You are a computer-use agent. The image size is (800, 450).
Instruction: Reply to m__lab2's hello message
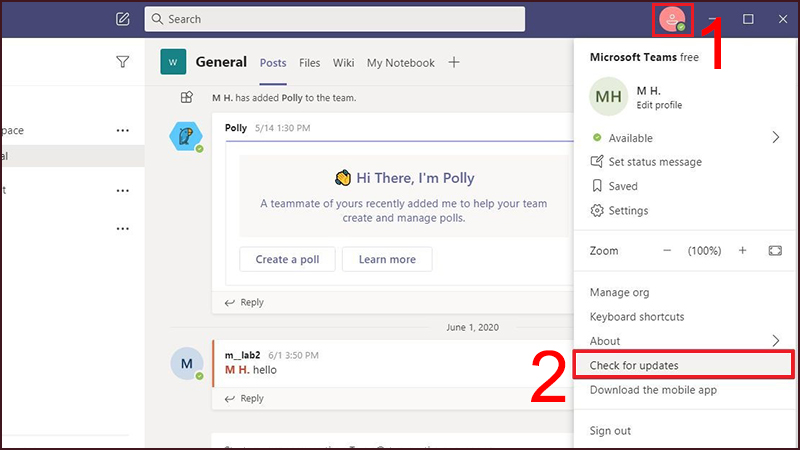tap(244, 398)
